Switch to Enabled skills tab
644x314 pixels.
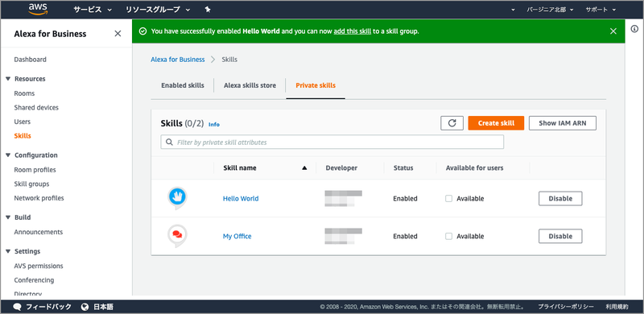183,85
